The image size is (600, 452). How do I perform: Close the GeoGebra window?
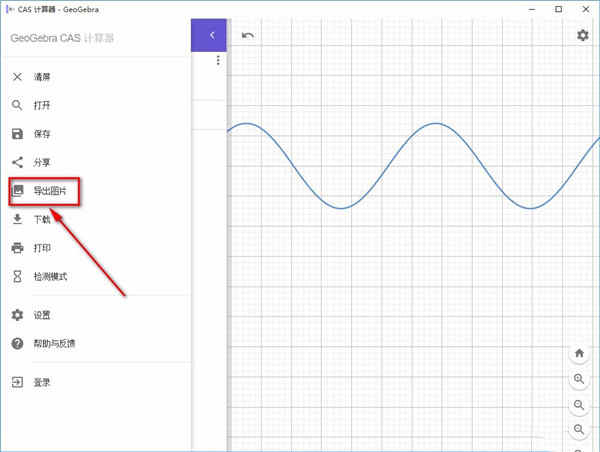pos(585,9)
